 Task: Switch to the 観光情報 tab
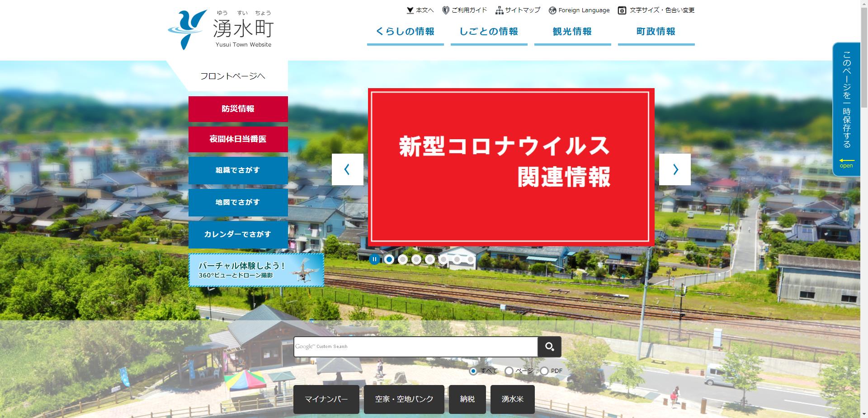(x=572, y=32)
